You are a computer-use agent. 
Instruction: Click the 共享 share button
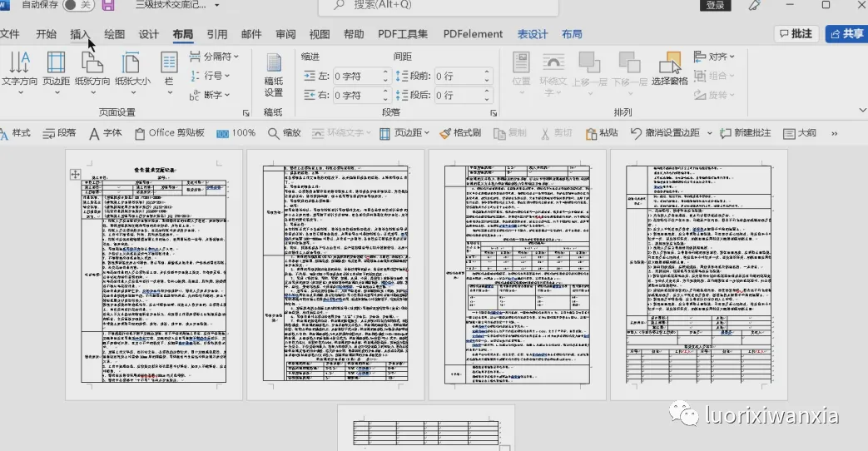coord(846,34)
